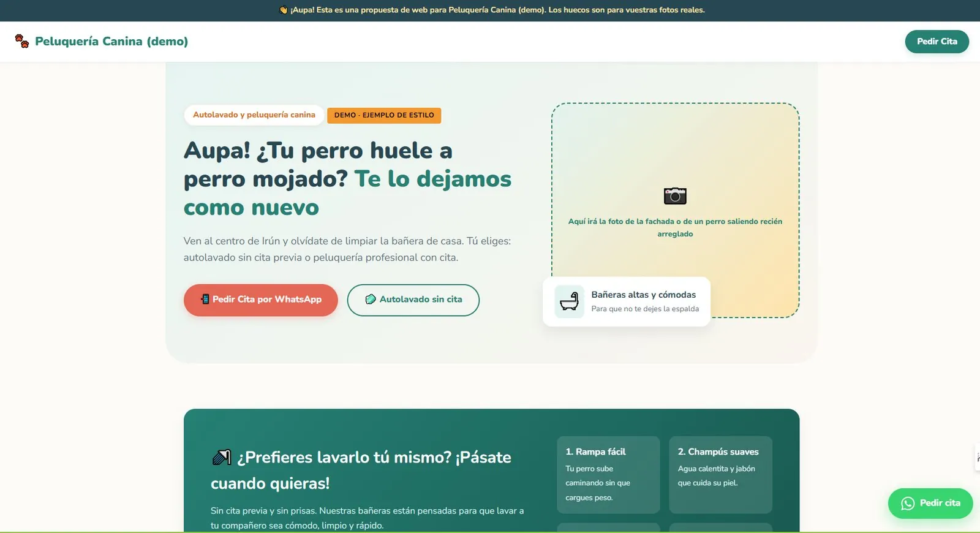Click the side tab at right edge
This screenshot has height=533, width=980.
tap(978, 457)
